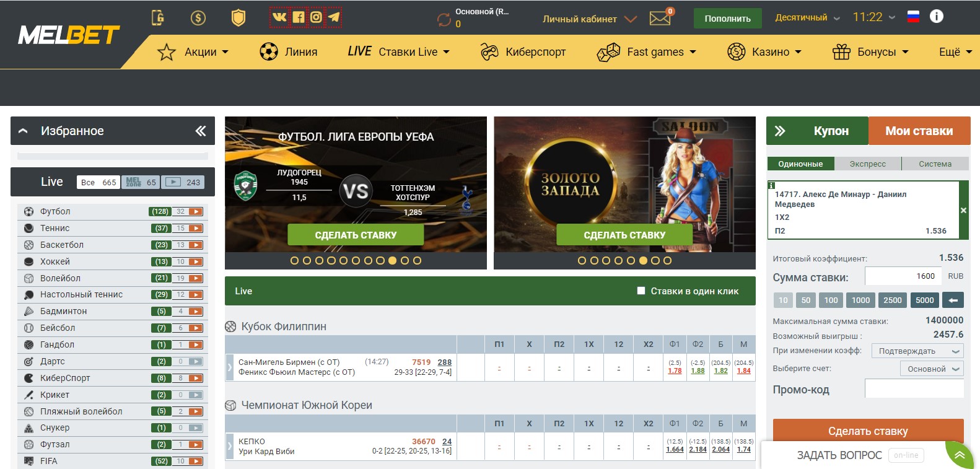This screenshot has height=469, width=980.
Task: Click Пополнить deposit button
Action: (x=727, y=19)
